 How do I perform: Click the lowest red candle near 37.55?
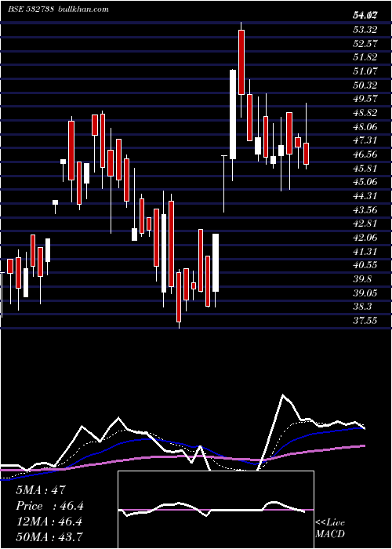(179, 297)
